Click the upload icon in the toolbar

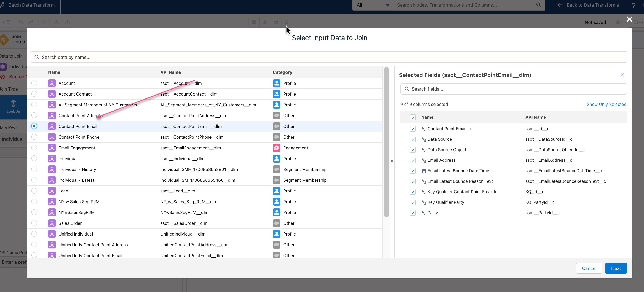57,22
